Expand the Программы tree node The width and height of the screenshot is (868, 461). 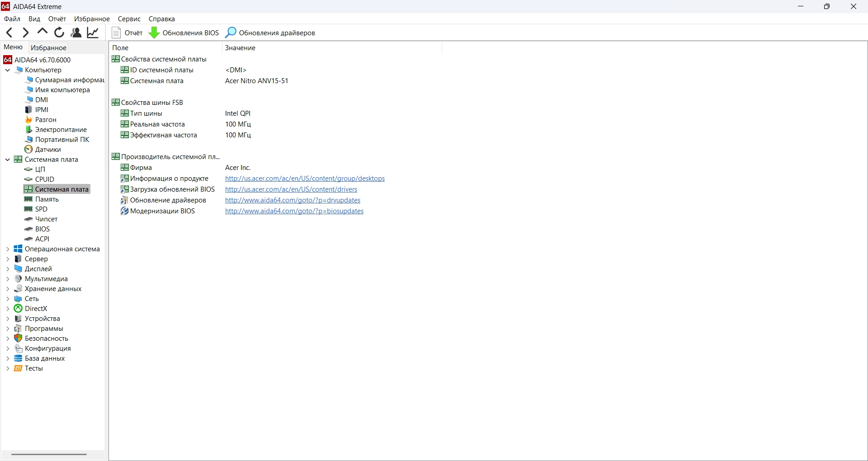(8, 329)
